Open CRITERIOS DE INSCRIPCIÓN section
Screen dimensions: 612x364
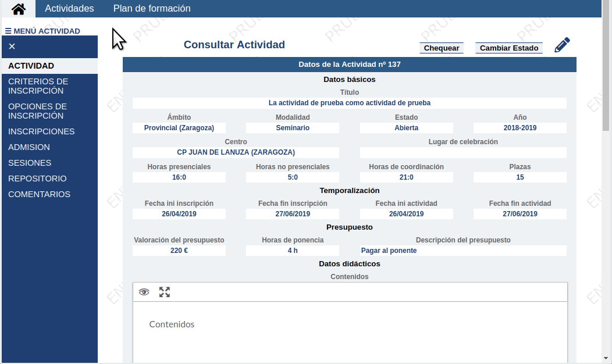tap(49, 86)
